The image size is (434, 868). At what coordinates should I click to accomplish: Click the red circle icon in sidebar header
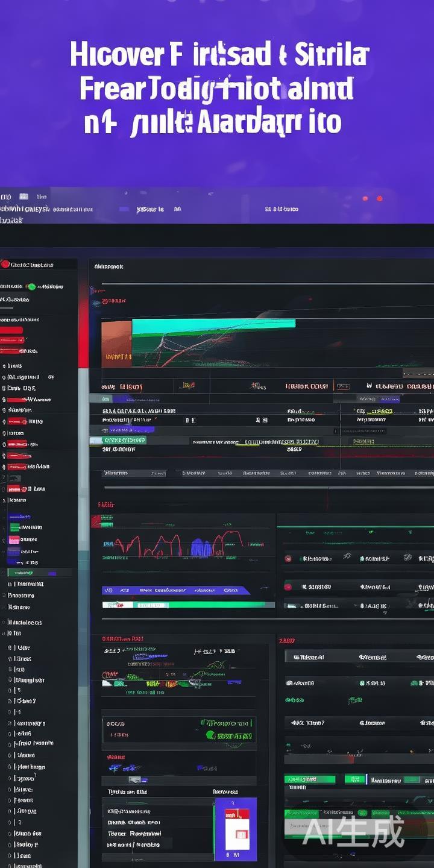click(x=5, y=264)
